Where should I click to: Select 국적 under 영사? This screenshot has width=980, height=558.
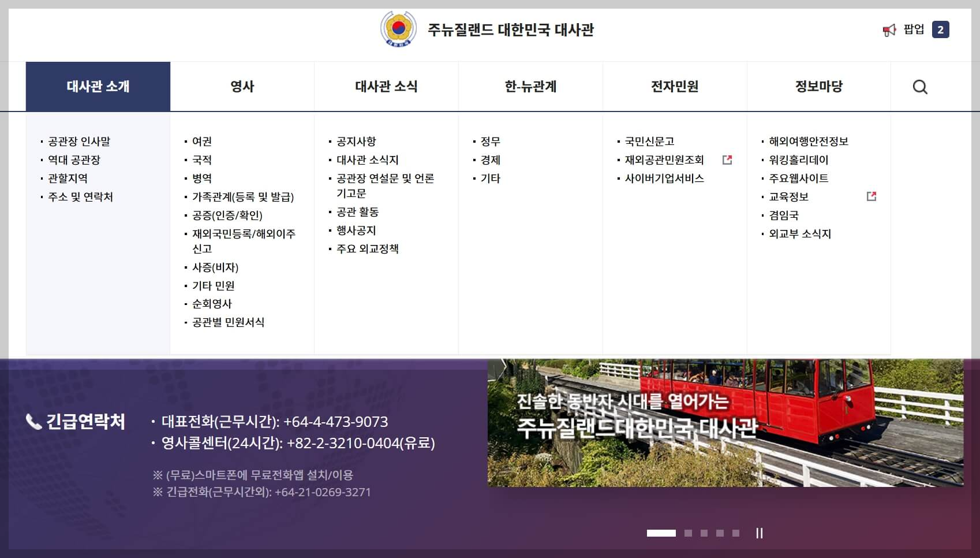coord(202,160)
